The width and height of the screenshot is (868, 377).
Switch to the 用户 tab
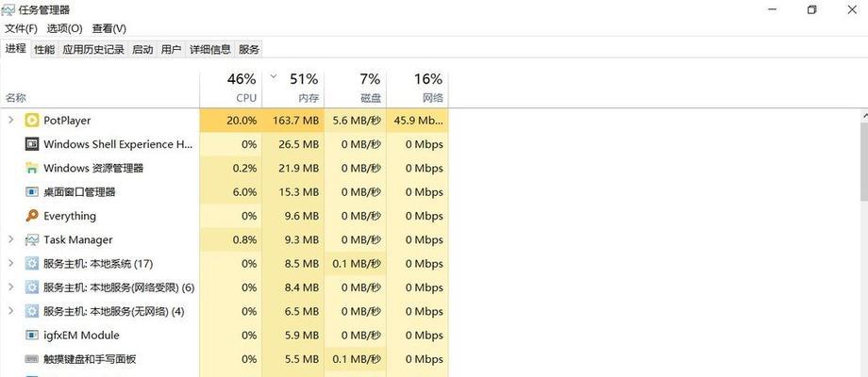tap(171, 49)
